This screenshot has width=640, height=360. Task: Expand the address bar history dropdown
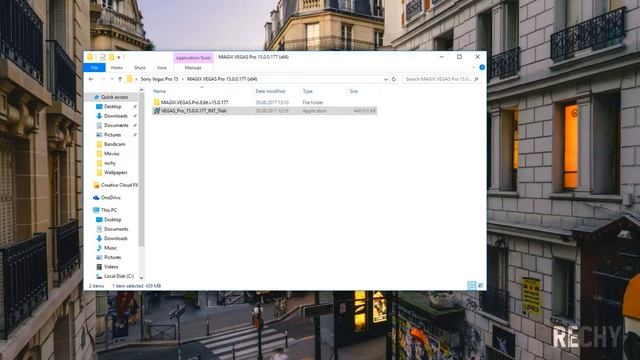(386, 79)
